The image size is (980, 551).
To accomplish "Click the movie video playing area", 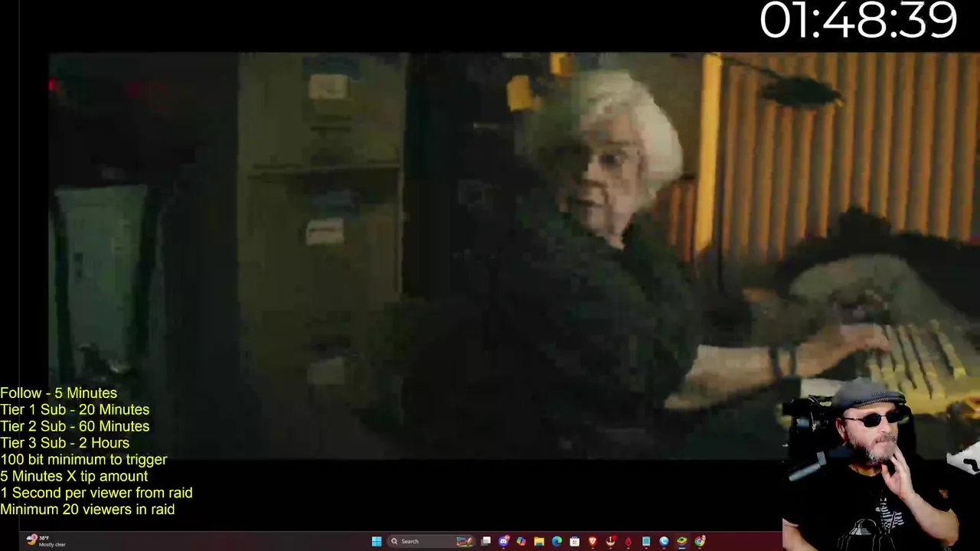I will click(490, 255).
